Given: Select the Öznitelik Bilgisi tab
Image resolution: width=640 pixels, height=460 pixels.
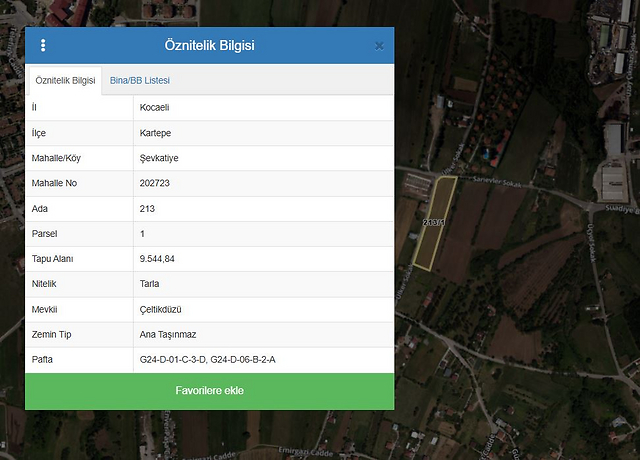Looking at the screenshot, I should click(65, 80).
